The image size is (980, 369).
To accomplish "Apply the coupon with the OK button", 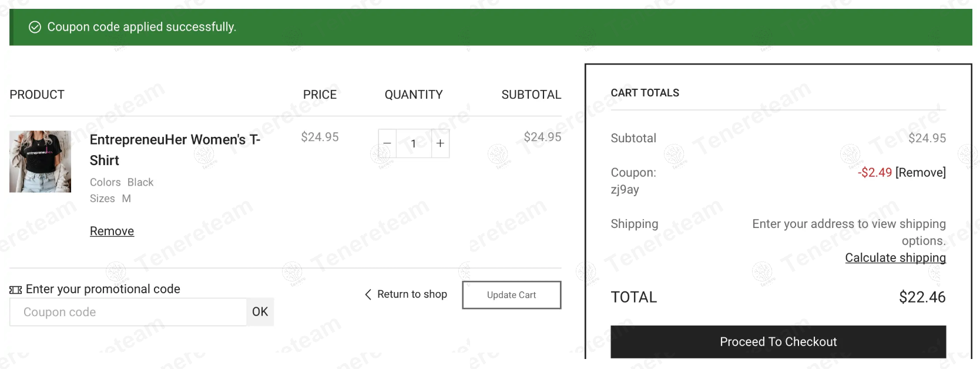I will [260, 312].
